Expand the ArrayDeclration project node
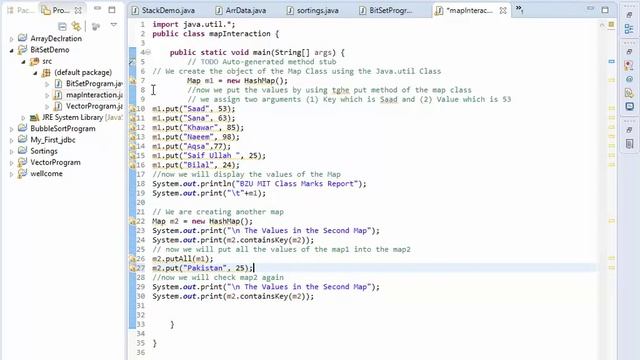 pyautogui.click(x=11, y=39)
